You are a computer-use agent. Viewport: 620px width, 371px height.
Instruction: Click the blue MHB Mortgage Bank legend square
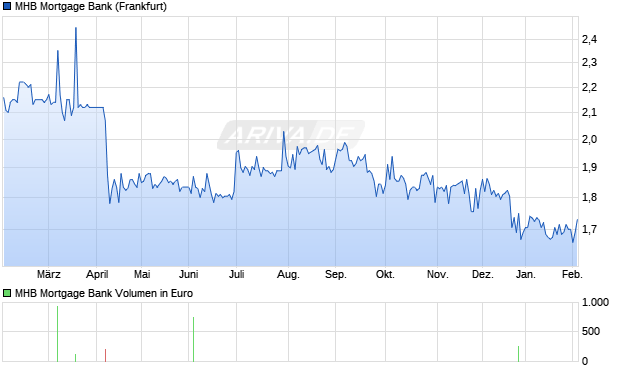[x=7, y=6]
